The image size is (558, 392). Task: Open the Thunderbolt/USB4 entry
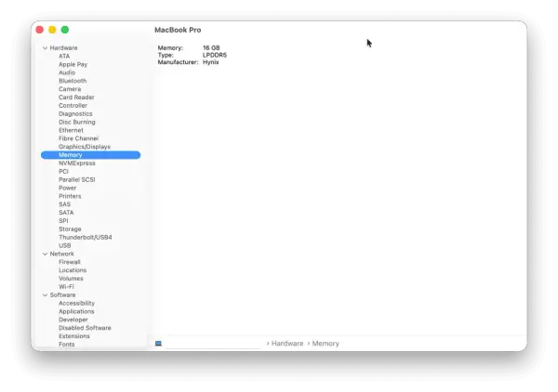point(86,237)
